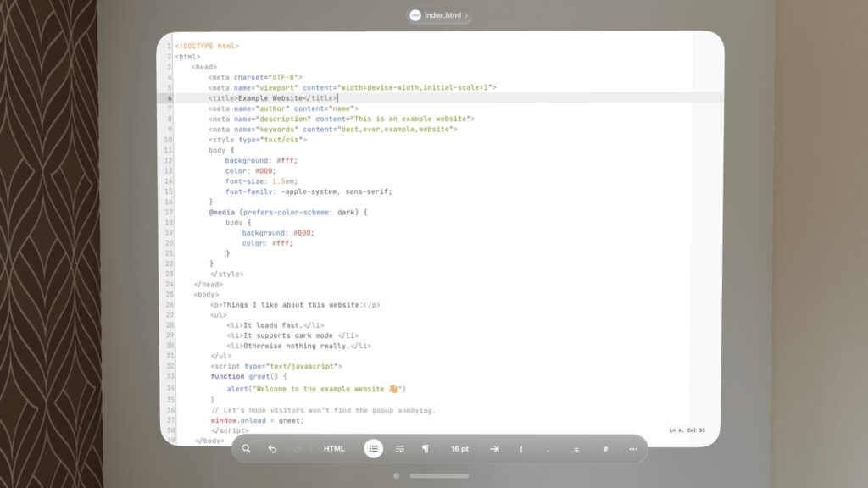
Task: Insert a tab with the tab-arrow key
Action: (x=494, y=449)
